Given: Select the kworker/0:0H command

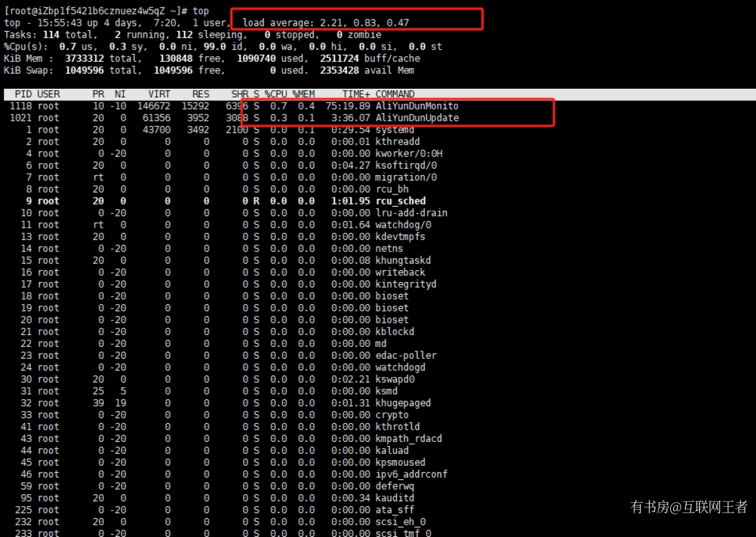Looking at the screenshot, I should 409,154.
